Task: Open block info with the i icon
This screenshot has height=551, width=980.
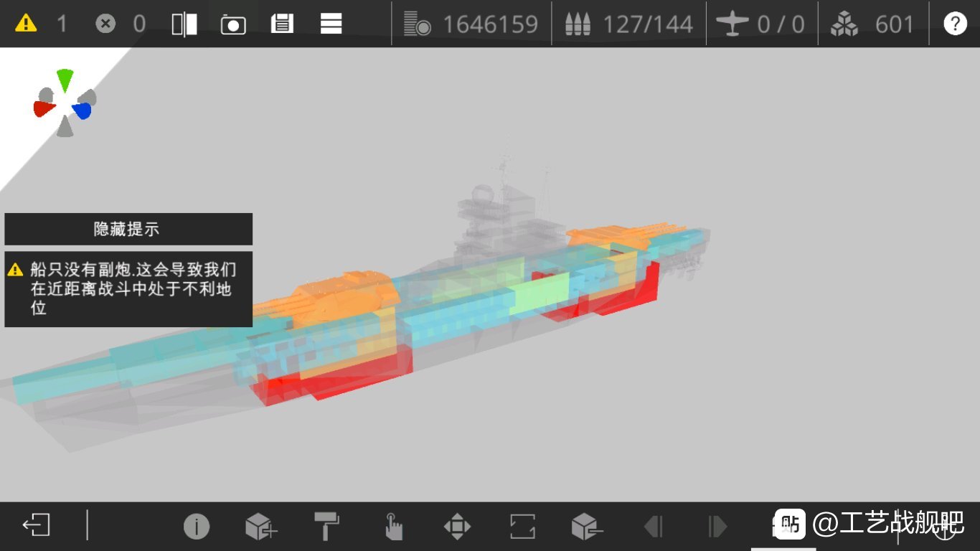Action: 197,527
